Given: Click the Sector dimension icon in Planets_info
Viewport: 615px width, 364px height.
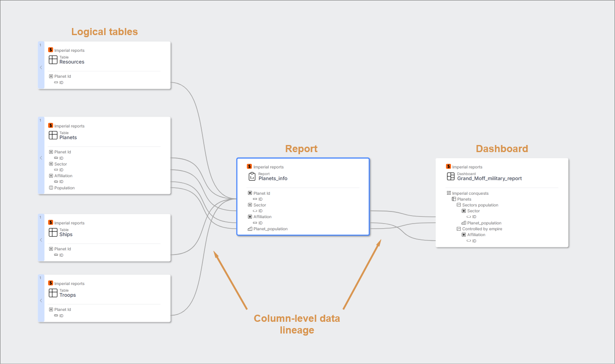Looking at the screenshot, I should click(250, 205).
